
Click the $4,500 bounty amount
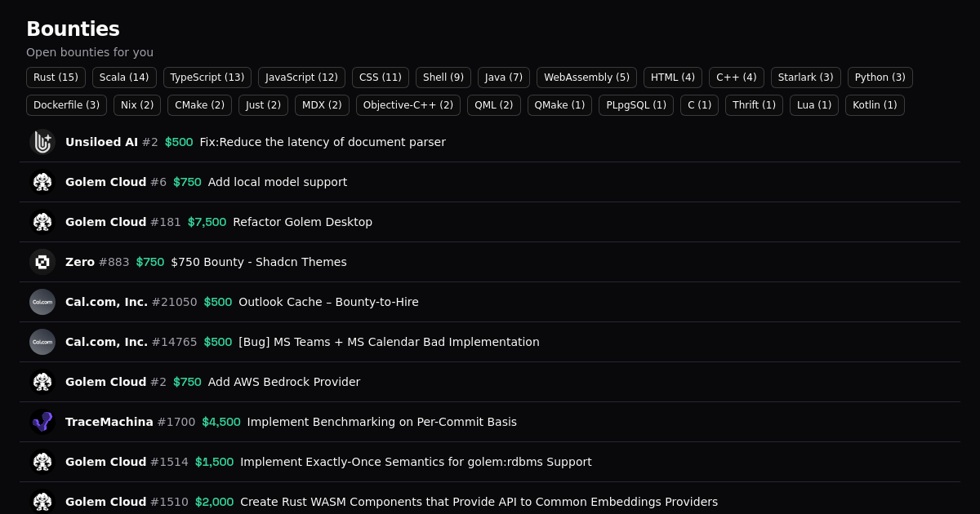pyautogui.click(x=221, y=422)
